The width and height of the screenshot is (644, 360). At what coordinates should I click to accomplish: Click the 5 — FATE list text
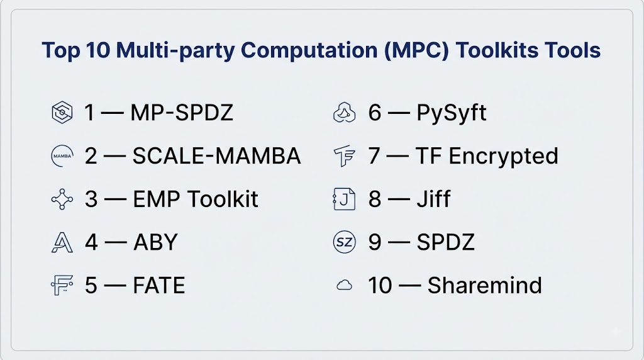[x=135, y=285]
